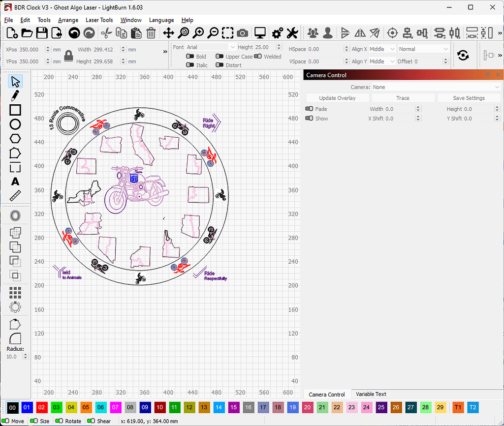Open the Align X Middle dropdown
The height and width of the screenshot is (426, 504).
(382, 49)
